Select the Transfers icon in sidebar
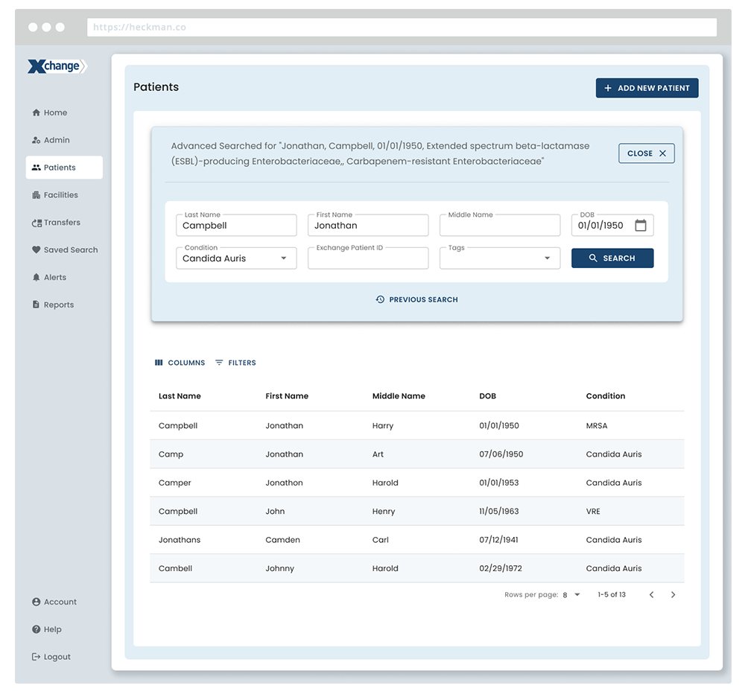Image resolution: width=745 pixels, height=700 pixels. (x=37, y=223)
